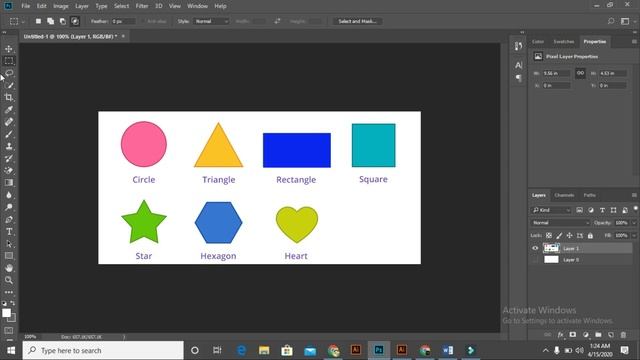
Task: Select the Brush tool
Action: pos(9,134)
